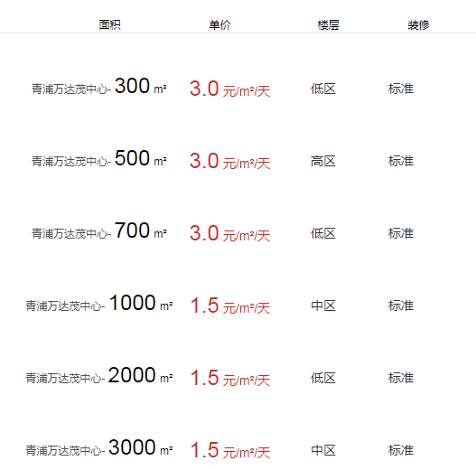This screenshot has width=476, height=470.
Task: Click the 3.0 元/m²/天 price for 500 m²
Action: click(229, 161)
